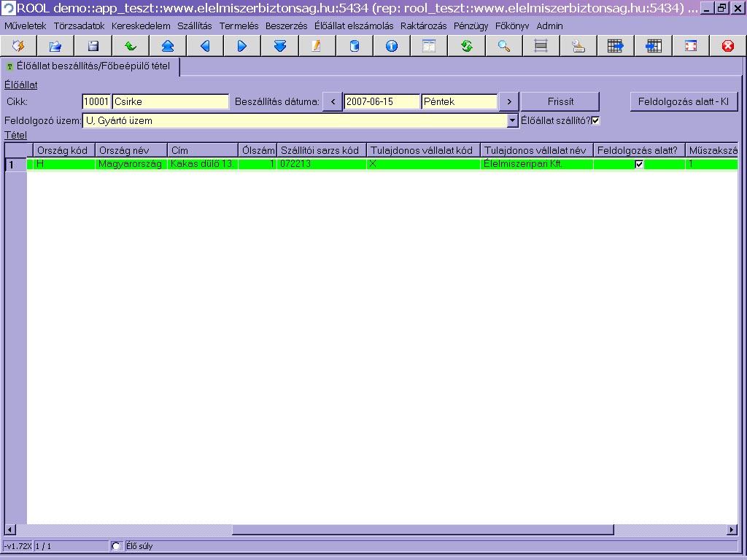
Task: Advance delivery date with > button
Action: tap(508, 101)
